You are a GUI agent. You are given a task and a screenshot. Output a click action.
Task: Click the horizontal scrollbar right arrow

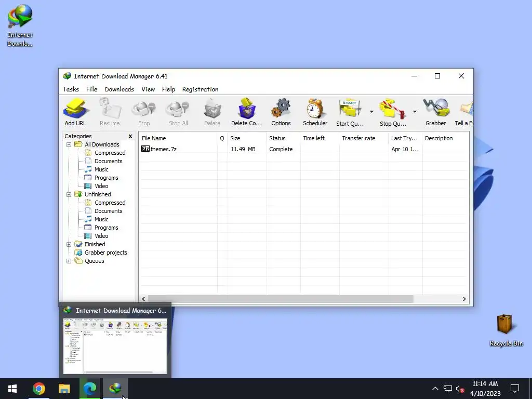click(464, 299)
